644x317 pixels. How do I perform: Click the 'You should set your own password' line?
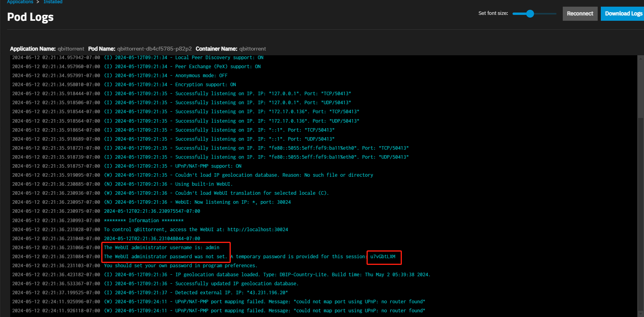134,266
